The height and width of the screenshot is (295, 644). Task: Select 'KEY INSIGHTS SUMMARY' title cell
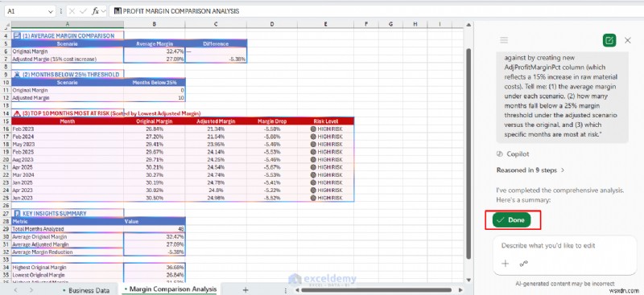68,213
